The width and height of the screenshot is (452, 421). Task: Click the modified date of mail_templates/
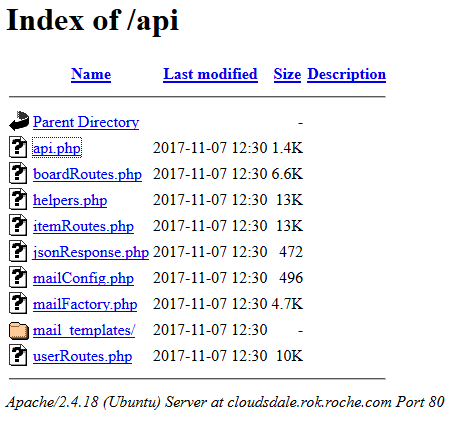[210, 330]
